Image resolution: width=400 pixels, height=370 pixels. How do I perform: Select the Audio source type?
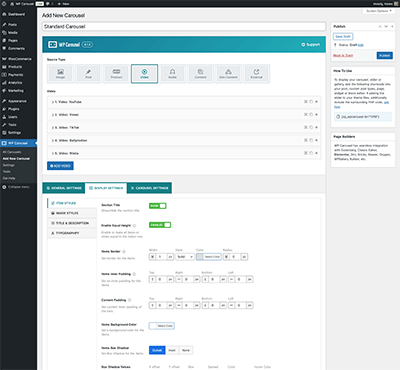click(172, 74)
